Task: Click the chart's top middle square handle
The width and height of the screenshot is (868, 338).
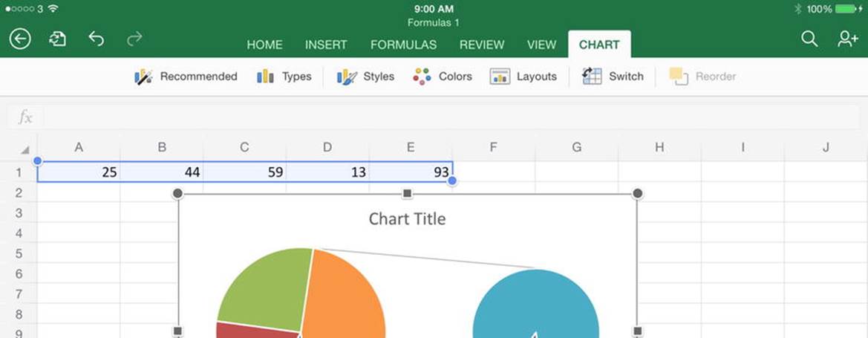Action: [408, 193]
